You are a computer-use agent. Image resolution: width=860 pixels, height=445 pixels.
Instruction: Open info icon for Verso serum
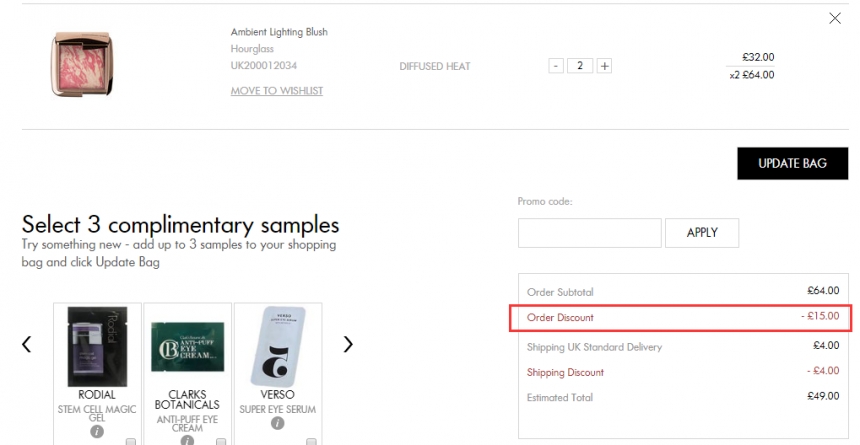pos(277,423)
